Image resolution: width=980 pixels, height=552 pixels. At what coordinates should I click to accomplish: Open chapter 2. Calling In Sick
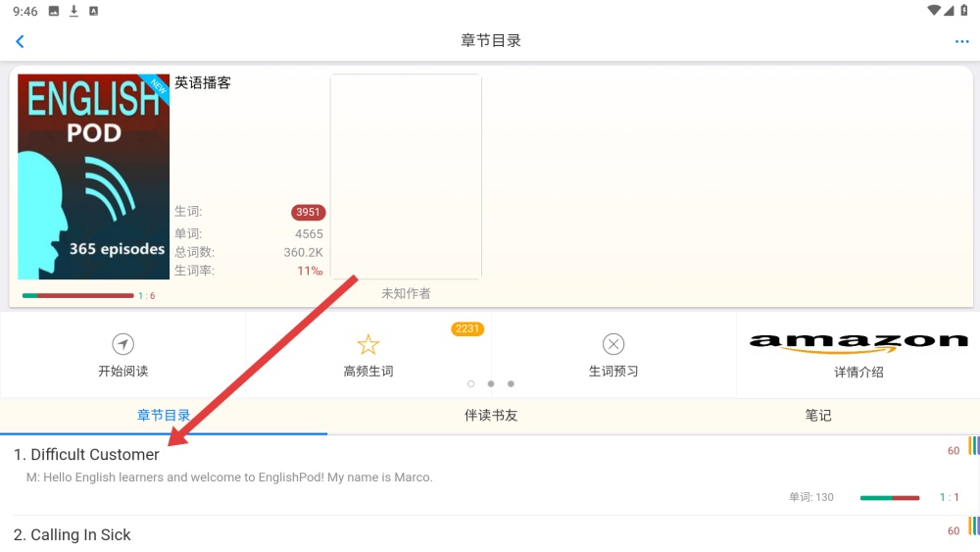pos(73,535)
